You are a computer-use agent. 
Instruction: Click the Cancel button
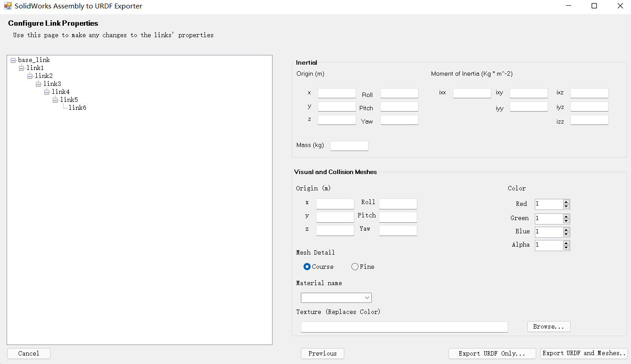click(29, 353)
